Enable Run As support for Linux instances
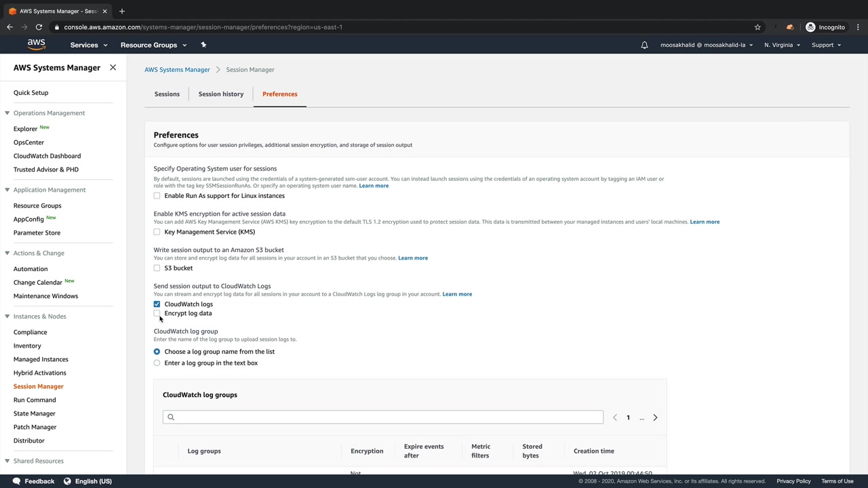 click(x=157, y=196)
